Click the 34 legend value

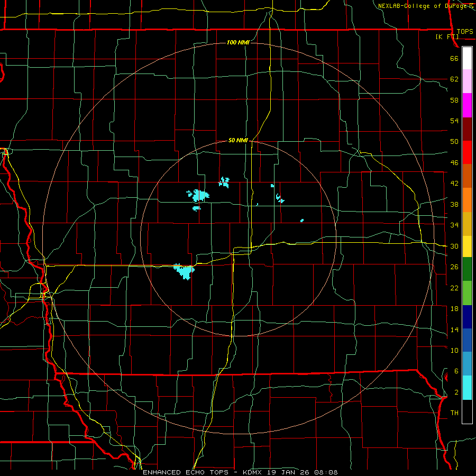click(454, 225)
